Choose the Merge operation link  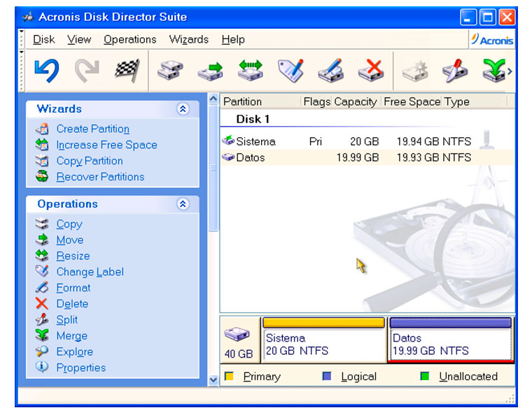(x=72, y=336)
